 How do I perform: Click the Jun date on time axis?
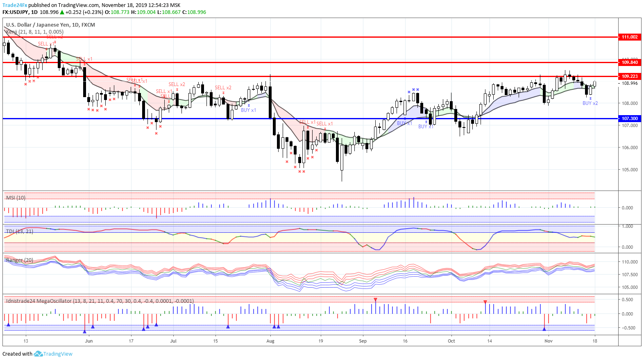[x=88, y=341]
